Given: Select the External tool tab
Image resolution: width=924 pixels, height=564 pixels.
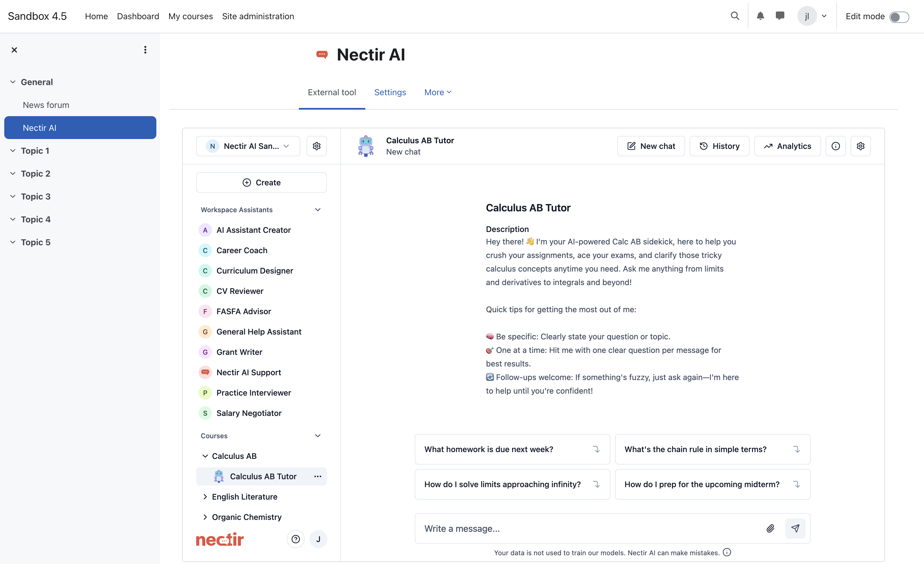Looking at the screenshot, I should click(332, 92).
